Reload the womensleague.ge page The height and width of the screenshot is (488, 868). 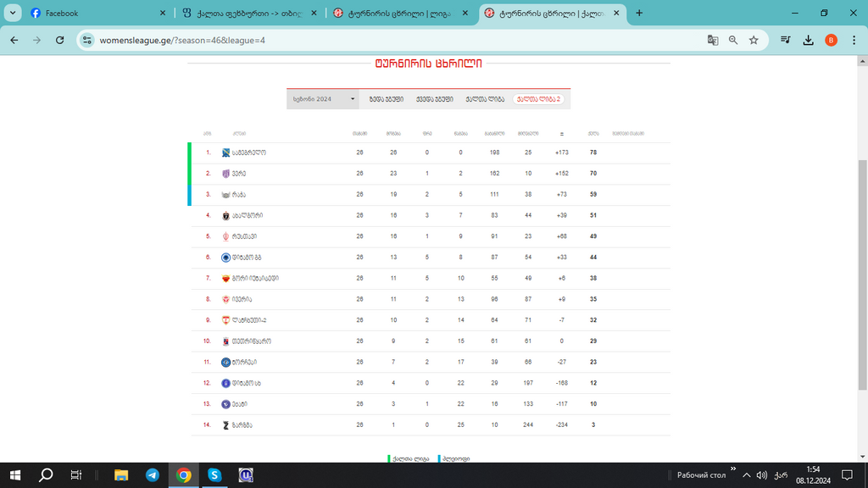point(60,40)
